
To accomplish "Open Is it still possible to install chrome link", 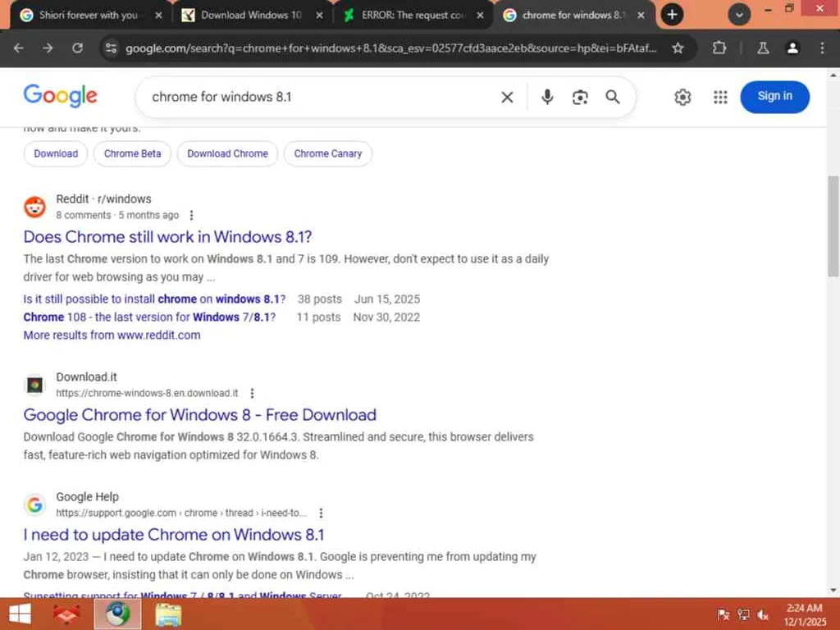I will [x=154, y=299].
